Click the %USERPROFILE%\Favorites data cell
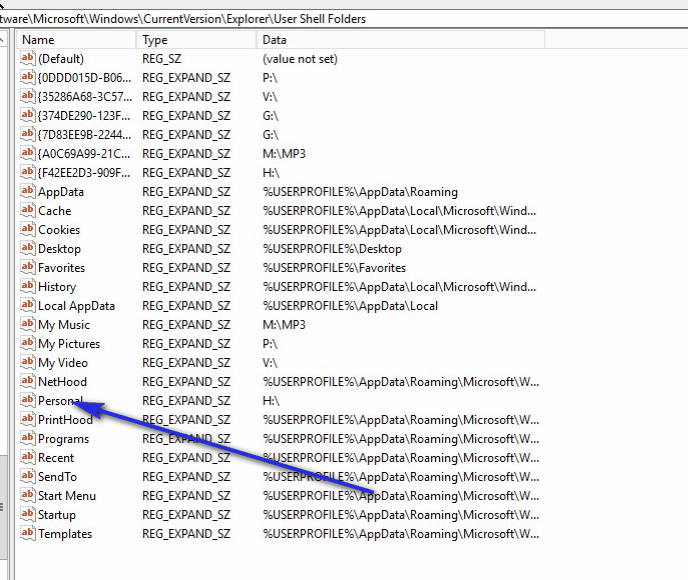 point(334,268)
